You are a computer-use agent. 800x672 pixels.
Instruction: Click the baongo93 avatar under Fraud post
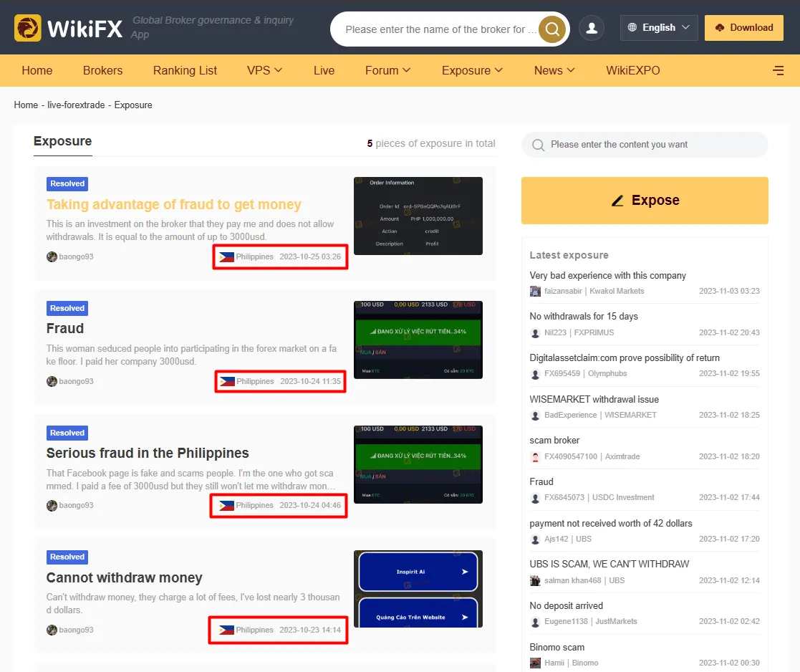pyautogui.click(x=52, y=381)
